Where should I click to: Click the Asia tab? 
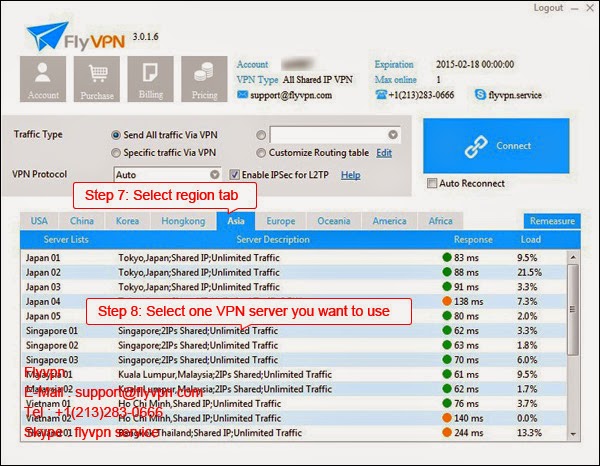click(236, 221)
